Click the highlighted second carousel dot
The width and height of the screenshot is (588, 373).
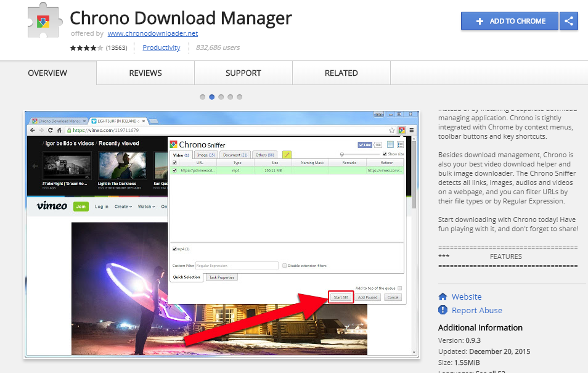point(212,97)
